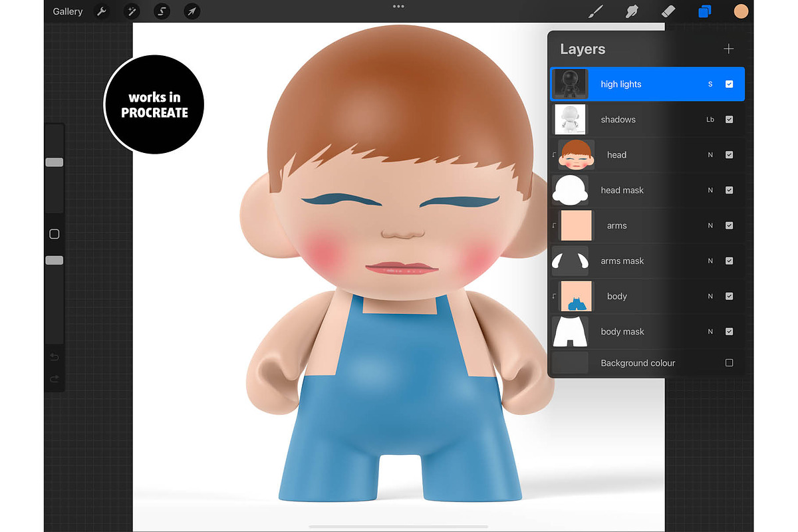Viewport: 798px width, 532px height.
Task: Tap the redo arrow in sidebar
Action: click(55, 379)
